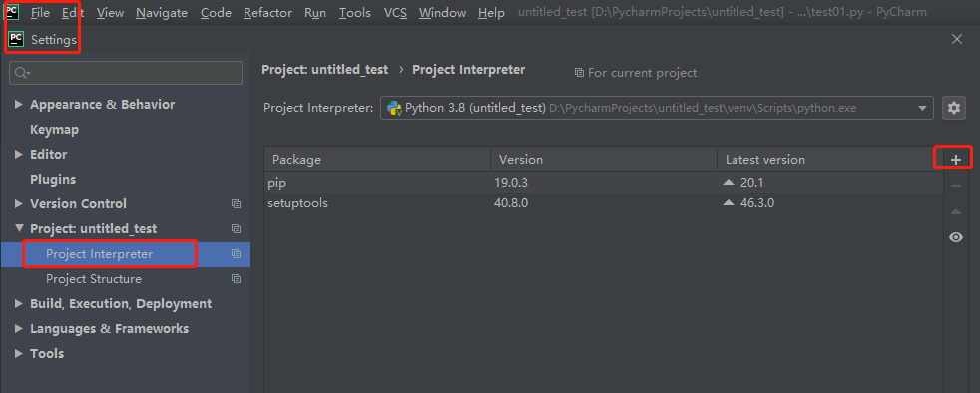Screen dimensions: 980x393
Task: Open the Refactor menu
Action: 267,13
